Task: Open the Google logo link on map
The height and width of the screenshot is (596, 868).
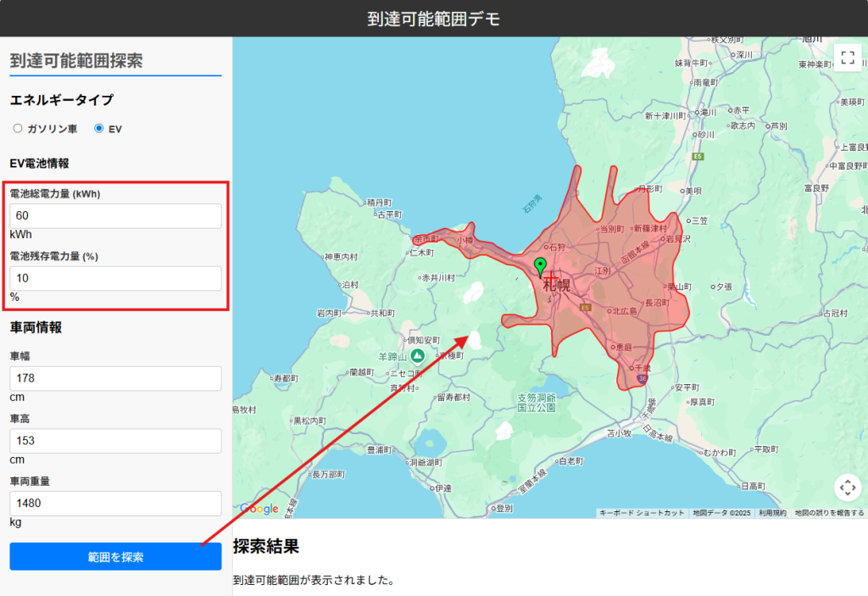Action: (259, 509)
